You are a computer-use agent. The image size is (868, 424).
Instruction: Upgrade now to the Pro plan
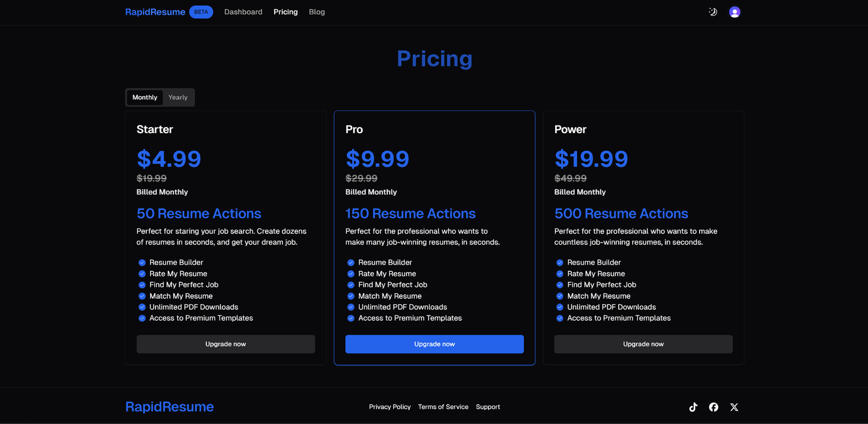pos(434,344)
